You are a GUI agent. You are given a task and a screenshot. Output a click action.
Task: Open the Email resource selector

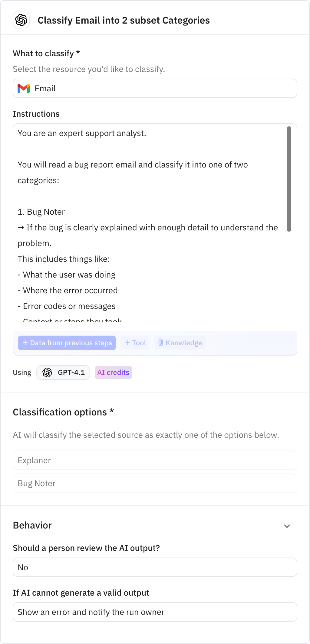coord(155,88)
